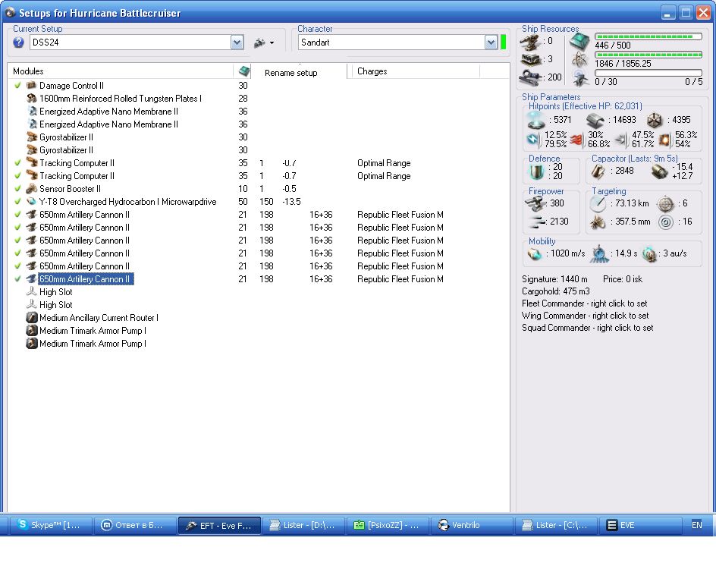Toggle the Microwarpdrive active checkmark
Image resolution: width=716 pixels, height=588 pixels.
coord(17,201)
